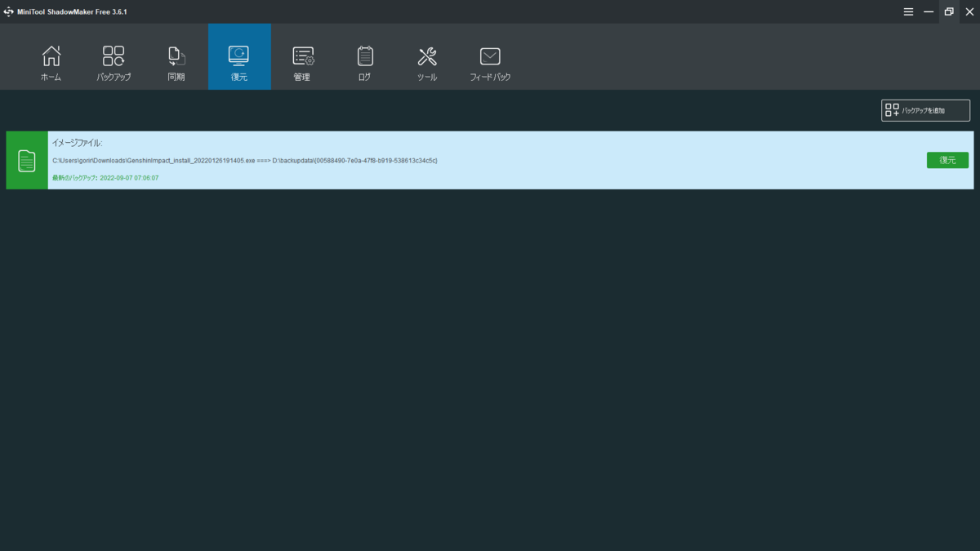Click the イメージファイル label
980x551 pixels.
tap(77, 143)
